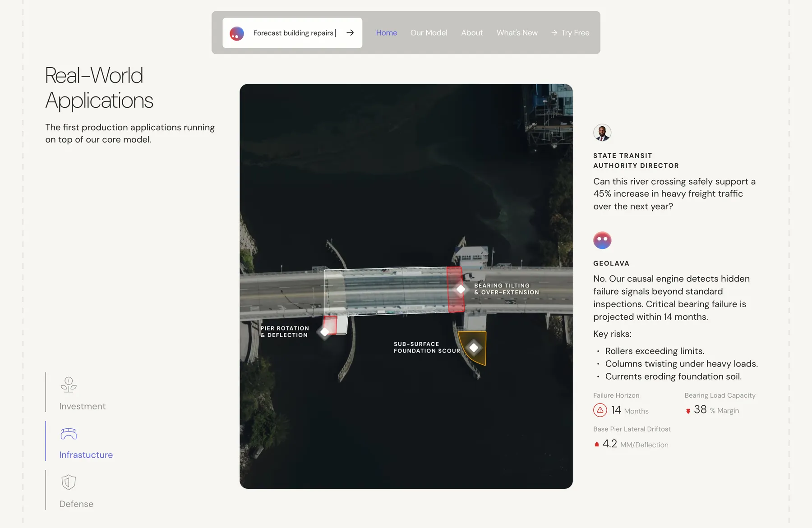Image resolution: width=812 pixels, height=528 pixels.
Task: Click the '4.2 MM/Deflection' value
Action: [636, 444]
